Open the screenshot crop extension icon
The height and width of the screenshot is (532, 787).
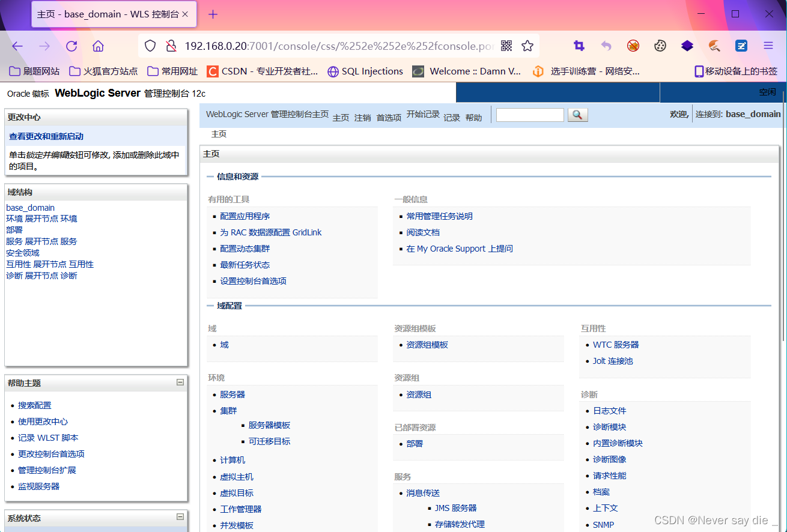(x=579, y=46)
